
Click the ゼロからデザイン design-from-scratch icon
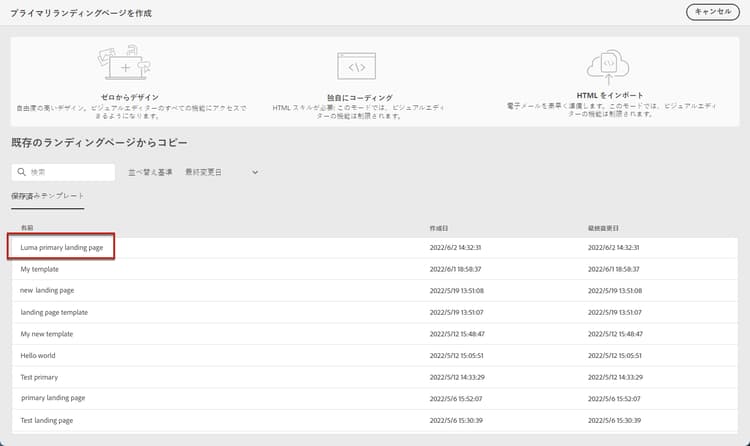point(124,62)
